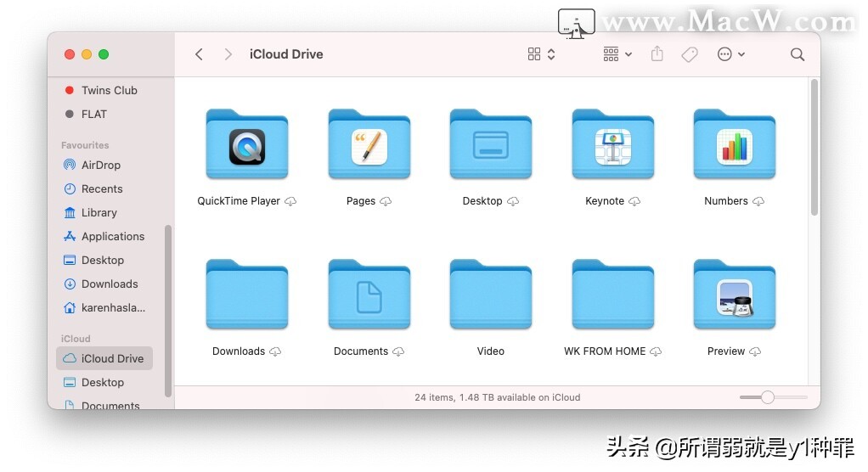
Task: Select the Downloads folder icon in file grid
Action: [247, 295]
